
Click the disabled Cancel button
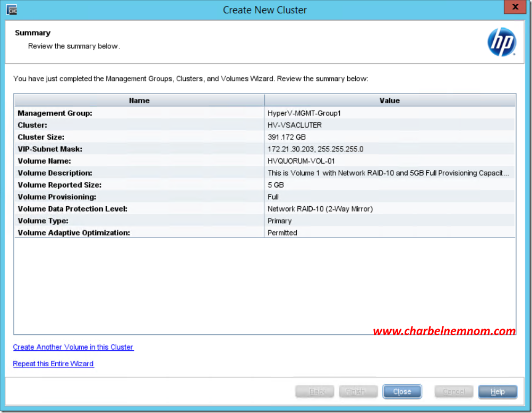pos(454,392)
